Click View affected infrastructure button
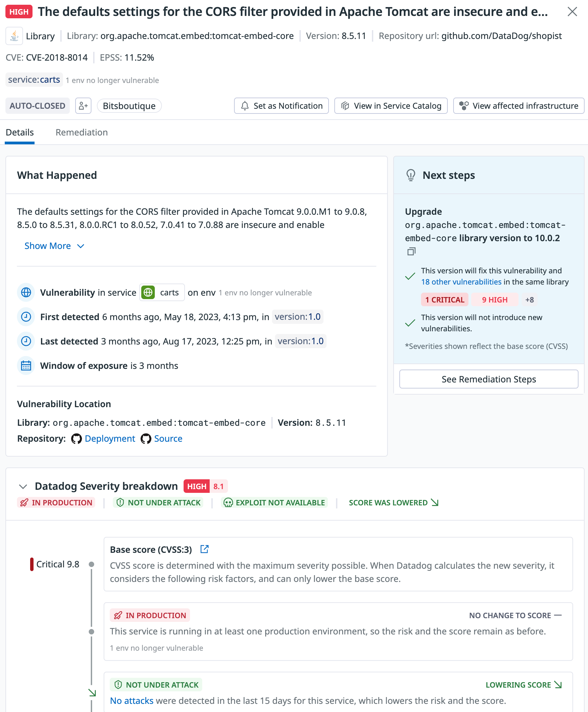 (519, 106)
